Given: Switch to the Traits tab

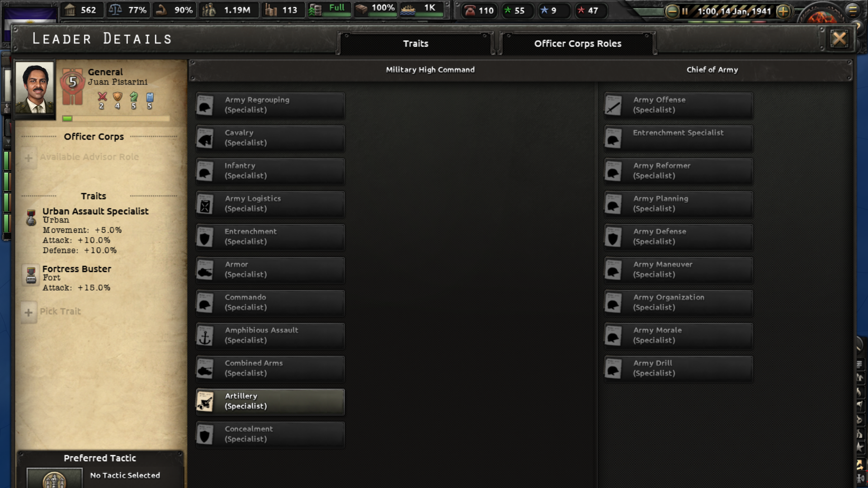Looking at the screenshot, I should [415, 44].
